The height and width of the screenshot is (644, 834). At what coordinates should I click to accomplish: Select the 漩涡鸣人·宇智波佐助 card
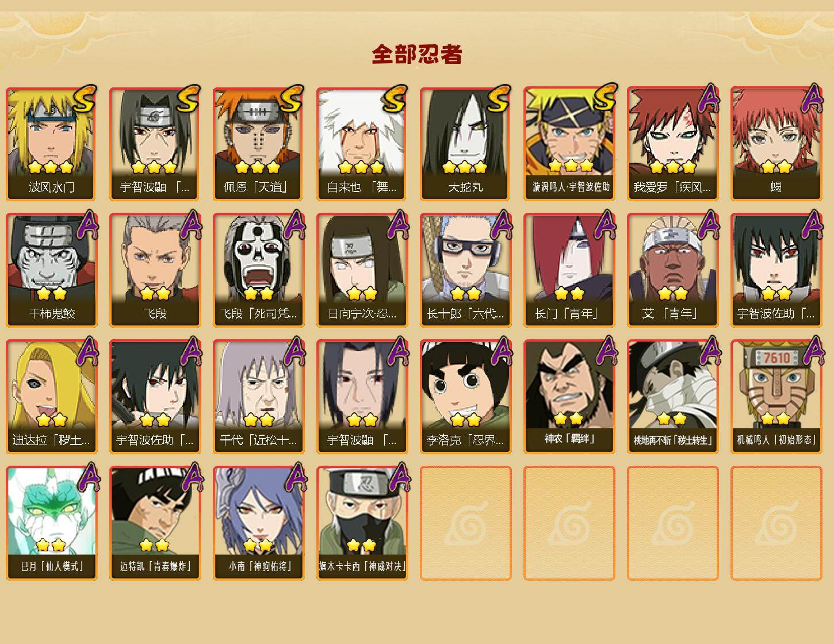click(x=569, y=144)
